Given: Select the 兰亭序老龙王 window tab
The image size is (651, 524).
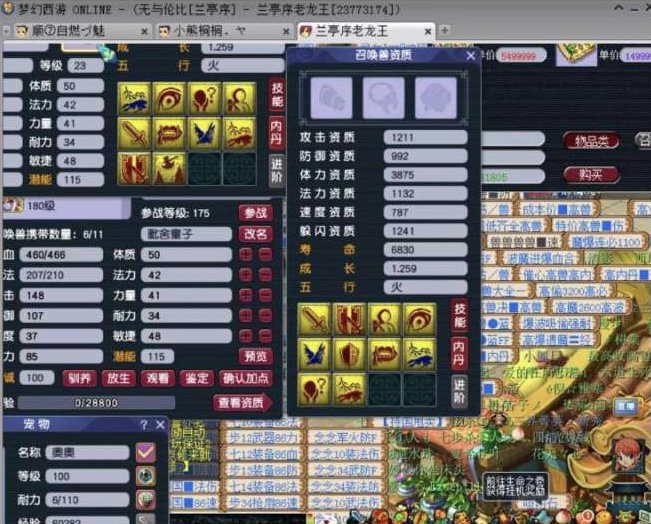Looking at the screenshot, I should (x=365, y=31).
